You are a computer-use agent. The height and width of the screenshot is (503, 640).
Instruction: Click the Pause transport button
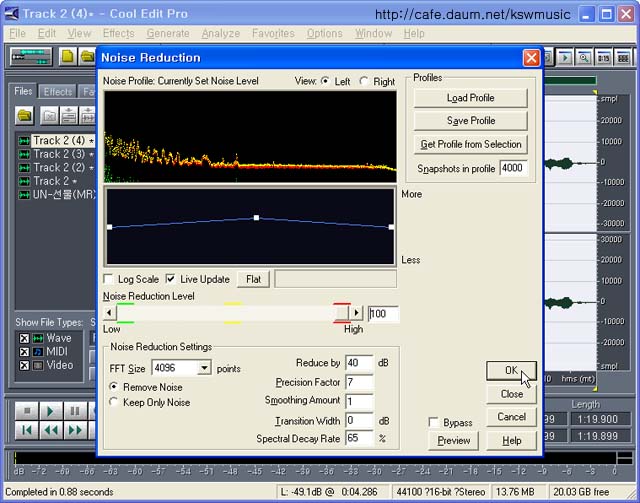tap(75, 411)
